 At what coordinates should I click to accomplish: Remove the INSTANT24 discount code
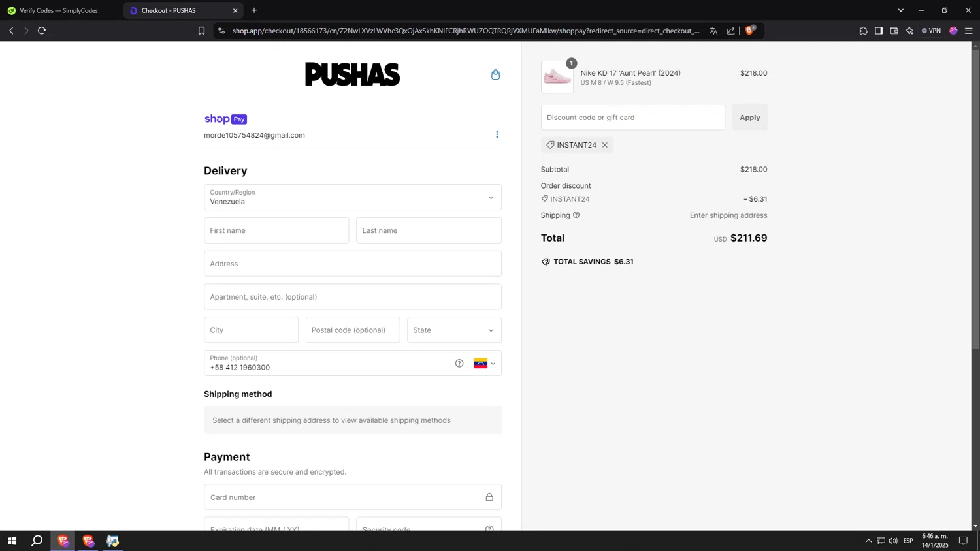tap(605, 145)
